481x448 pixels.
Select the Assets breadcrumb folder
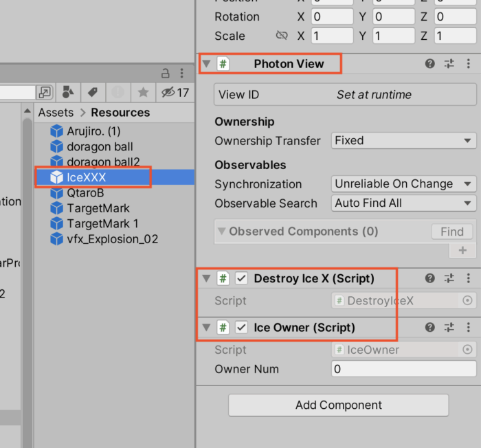point(56,113)
